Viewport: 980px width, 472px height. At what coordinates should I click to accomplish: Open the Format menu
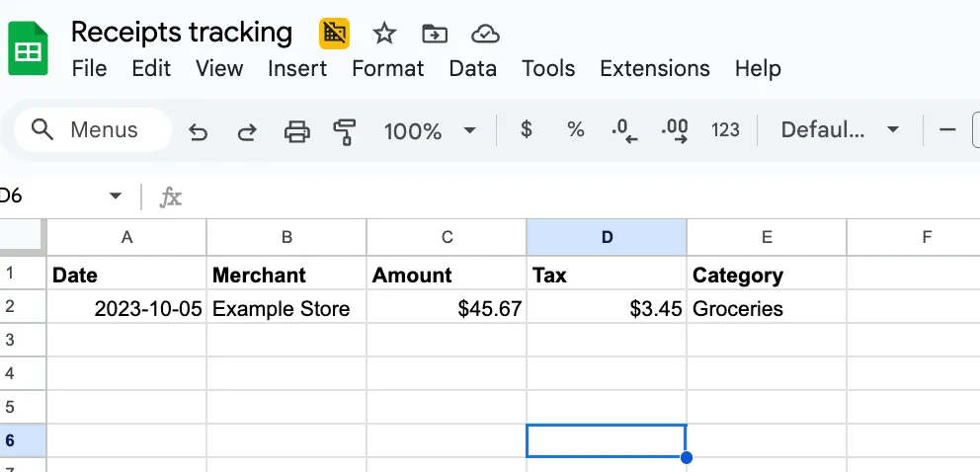388,68
